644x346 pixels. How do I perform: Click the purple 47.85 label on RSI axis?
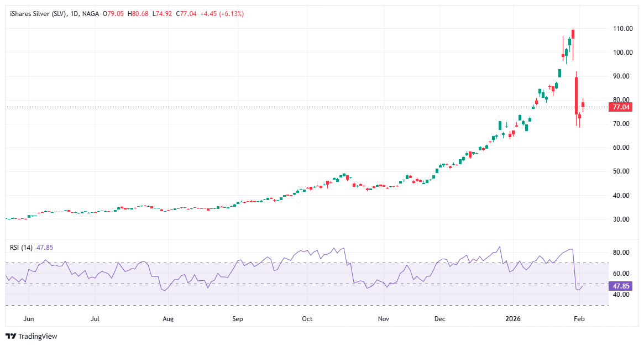(x=622, y=286)
